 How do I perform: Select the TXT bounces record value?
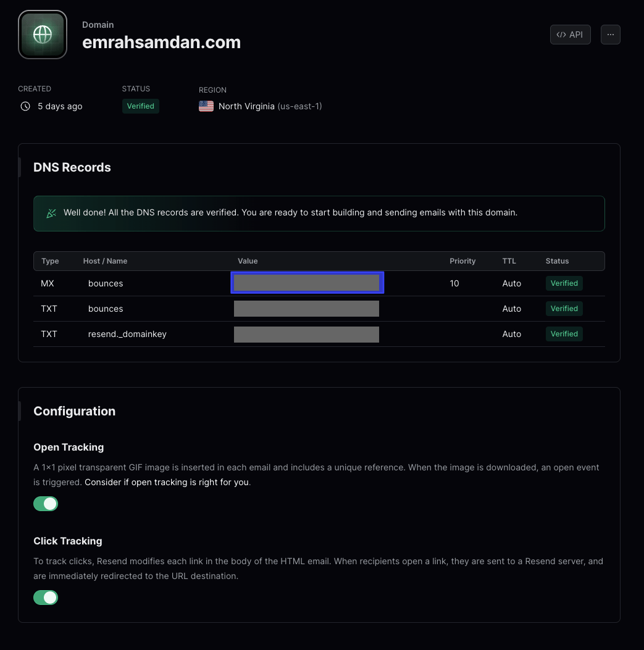(306, 309)
